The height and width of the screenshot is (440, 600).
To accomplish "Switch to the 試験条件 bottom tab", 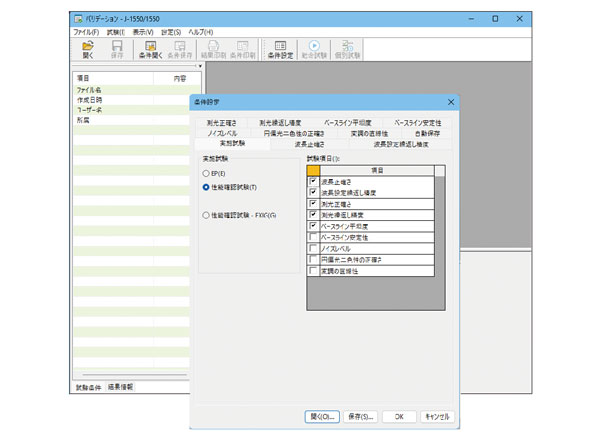I will (88, 387).
